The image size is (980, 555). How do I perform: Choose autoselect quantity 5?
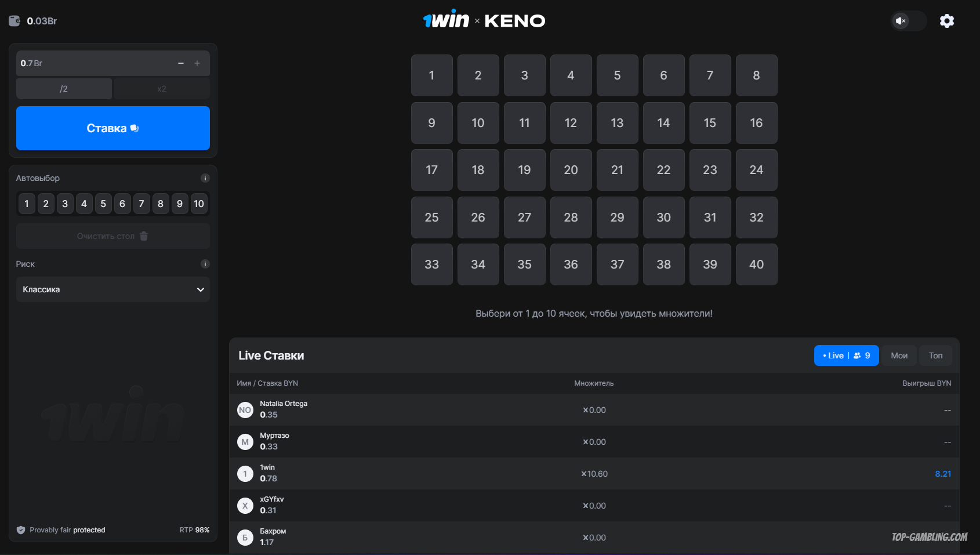pyautogui.click(x=103, y=204)
